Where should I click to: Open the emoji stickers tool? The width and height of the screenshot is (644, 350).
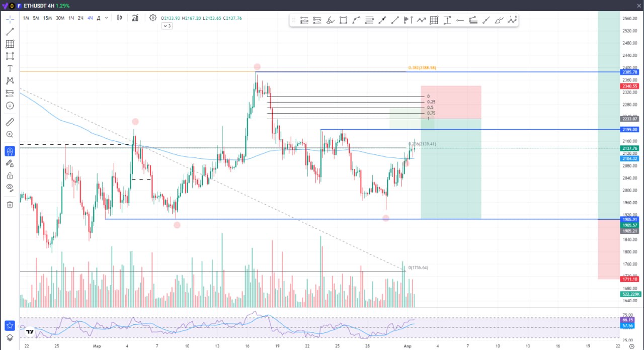pyautogui.click(x=10, y=106)
